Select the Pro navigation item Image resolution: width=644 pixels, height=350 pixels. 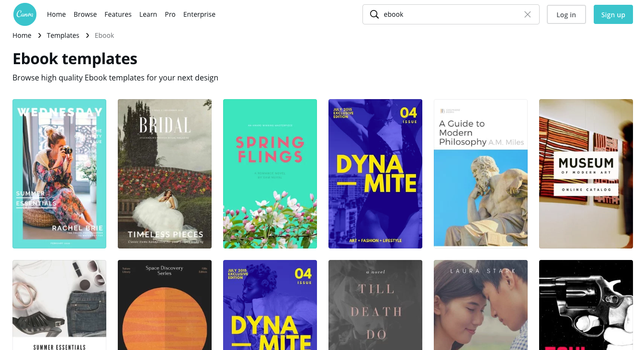(x=170, y=14)
